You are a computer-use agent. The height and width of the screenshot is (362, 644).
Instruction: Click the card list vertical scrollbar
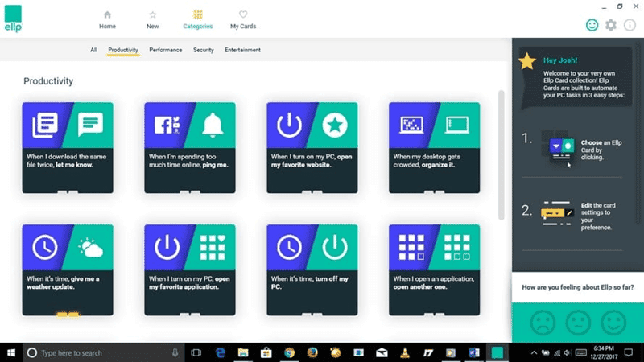coord(501,155)
